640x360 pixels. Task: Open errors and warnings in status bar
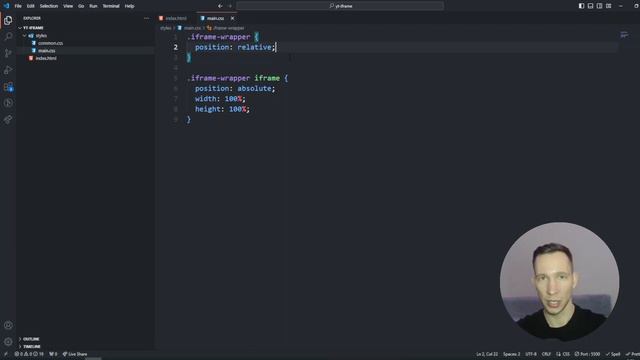(x=29, y=354)
